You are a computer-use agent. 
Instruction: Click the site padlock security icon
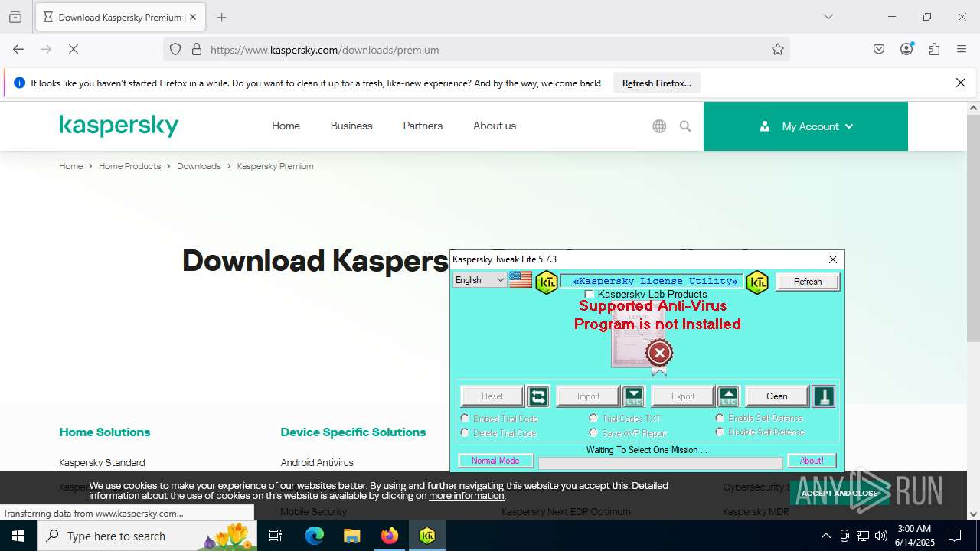(x=197, y=49)
